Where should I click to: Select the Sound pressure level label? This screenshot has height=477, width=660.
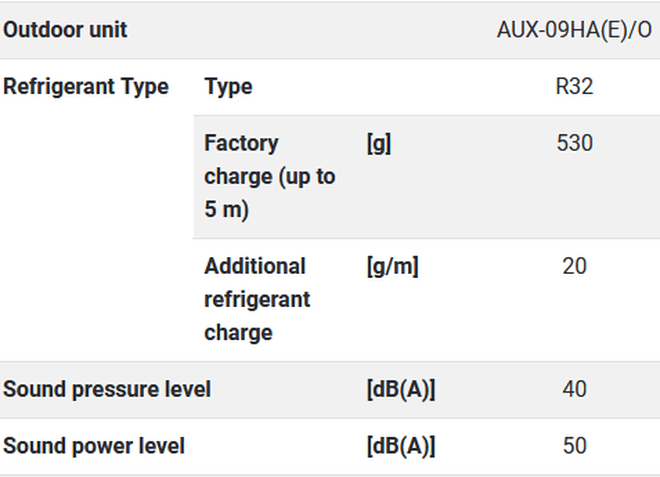[107, 390]
